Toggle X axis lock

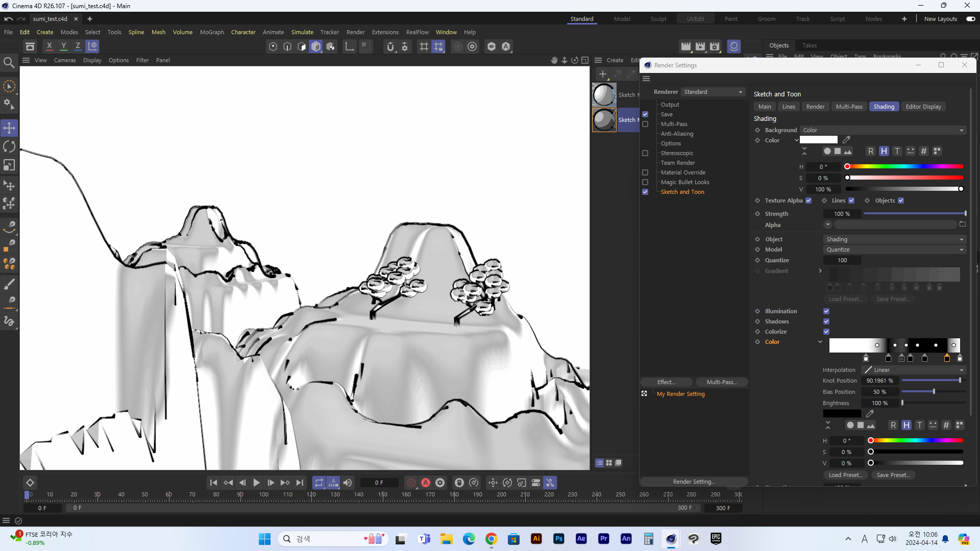click(50, 46)
